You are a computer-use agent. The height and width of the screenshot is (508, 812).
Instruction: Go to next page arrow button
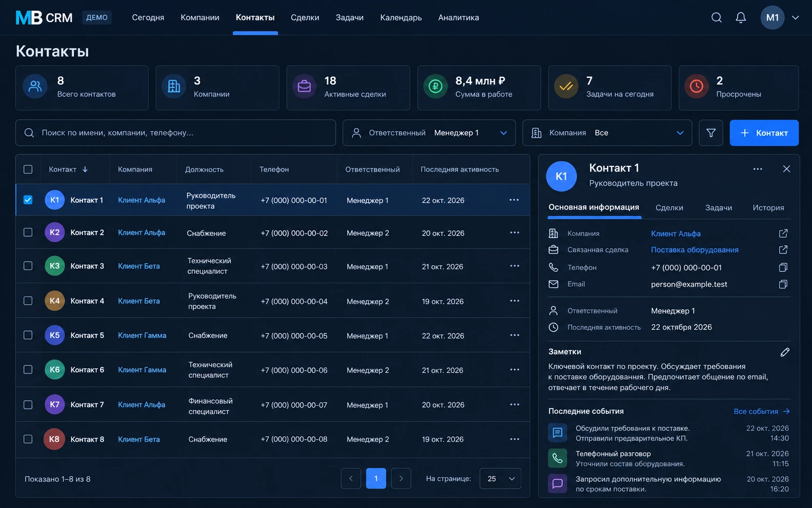tap(401, 478)
